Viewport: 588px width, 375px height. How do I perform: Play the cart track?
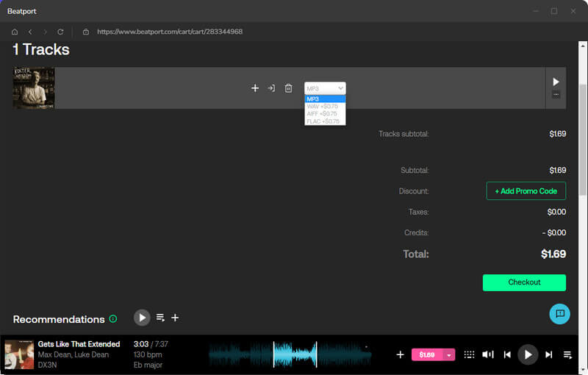pos(556,82)
